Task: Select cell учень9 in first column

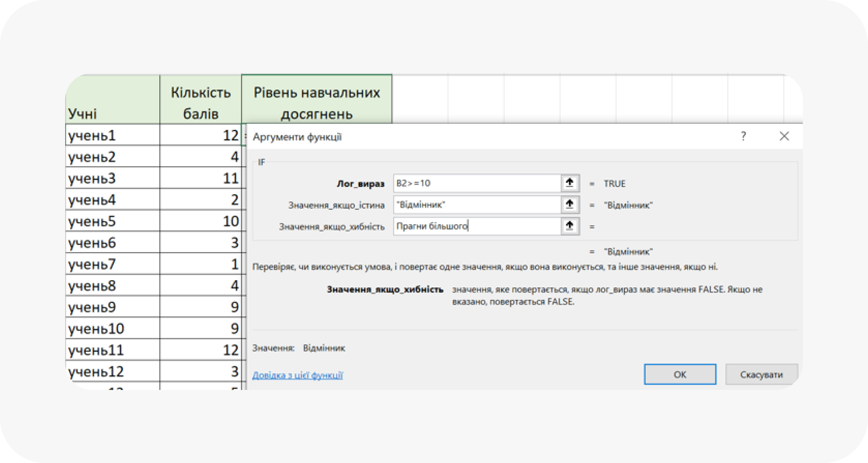Action: pyautogui.click(x=112, y=307)
